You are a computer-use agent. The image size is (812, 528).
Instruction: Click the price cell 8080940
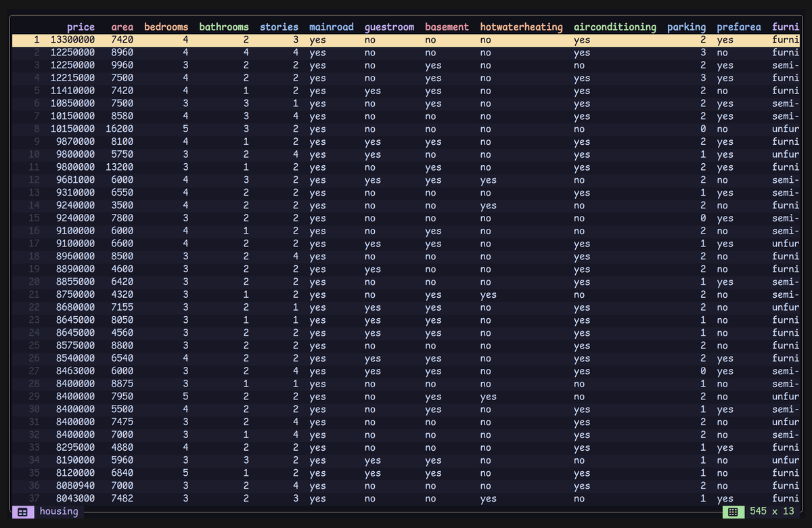coord(75,486)
